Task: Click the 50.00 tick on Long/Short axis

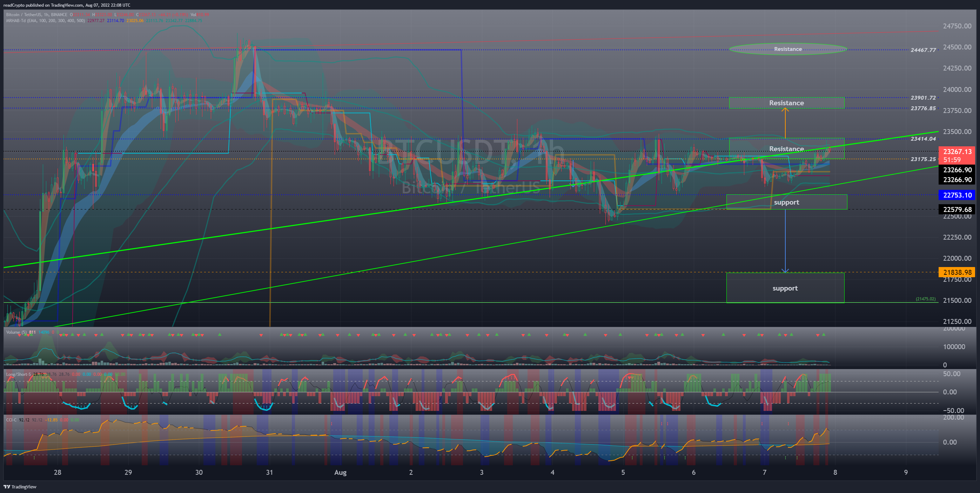Action: pyautogui.click(x=952, y=374)
